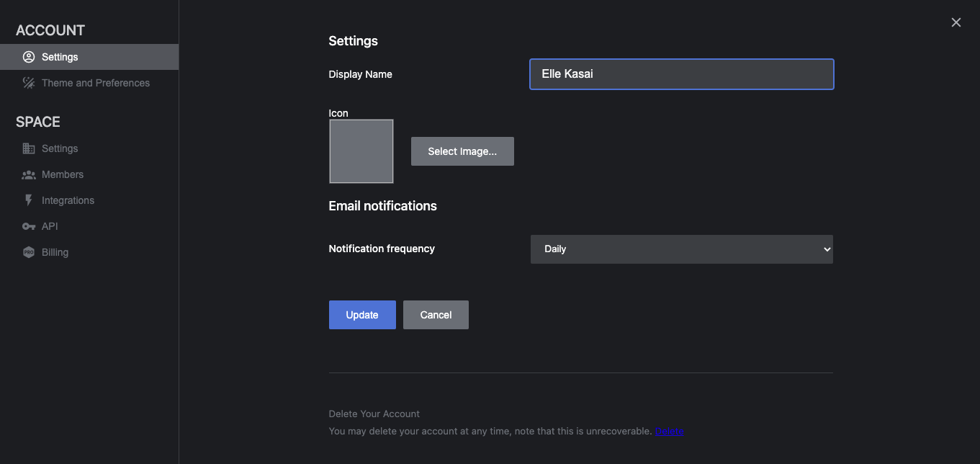This screenshot has width=980, height=464.
Task: Click the Delete account link
Action: (669, 431)
